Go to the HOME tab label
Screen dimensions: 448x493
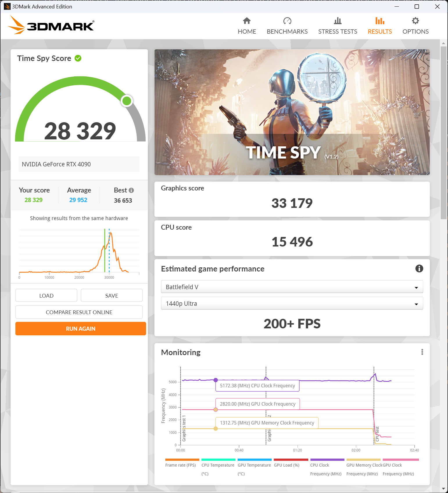tap(247, 31)
